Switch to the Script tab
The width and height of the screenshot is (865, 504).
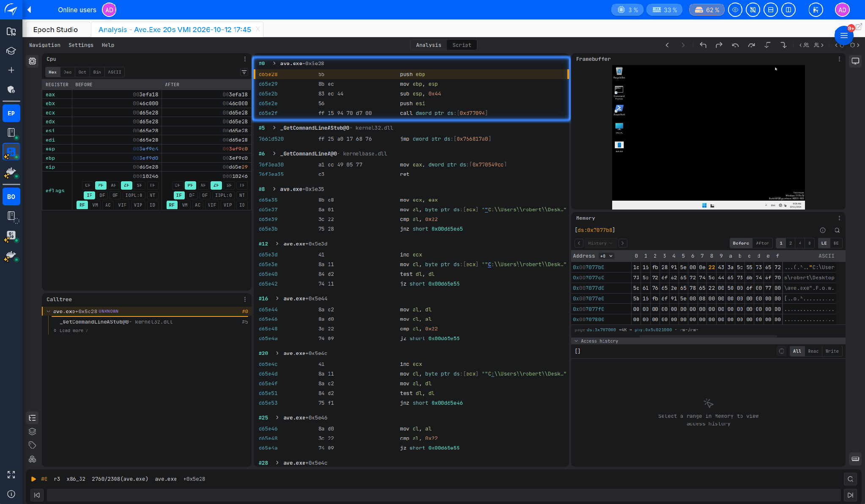click(462, 45)
